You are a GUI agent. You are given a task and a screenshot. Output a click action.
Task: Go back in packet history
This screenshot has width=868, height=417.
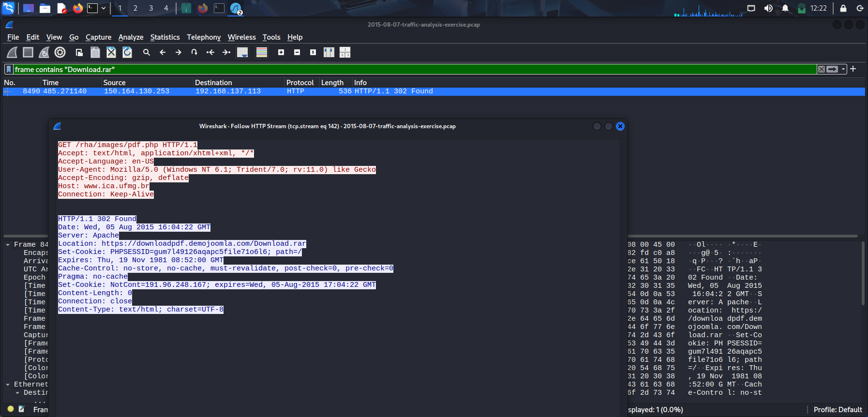tap(163, 52)
